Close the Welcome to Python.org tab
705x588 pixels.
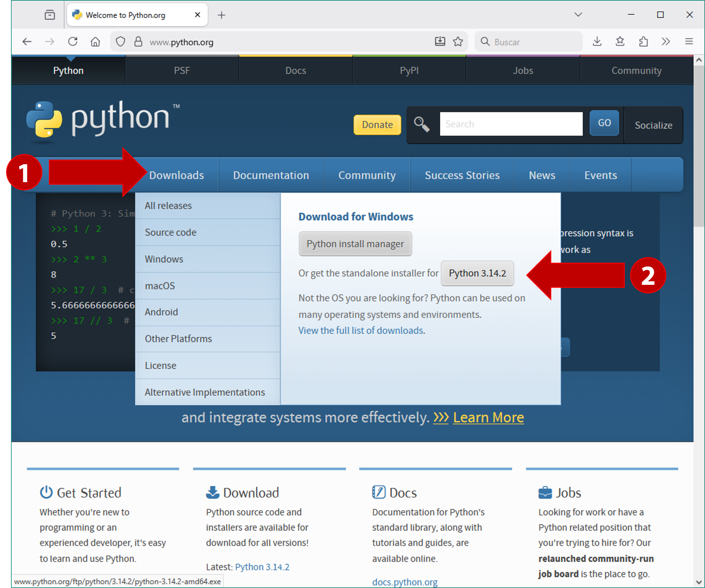[198, 15]
